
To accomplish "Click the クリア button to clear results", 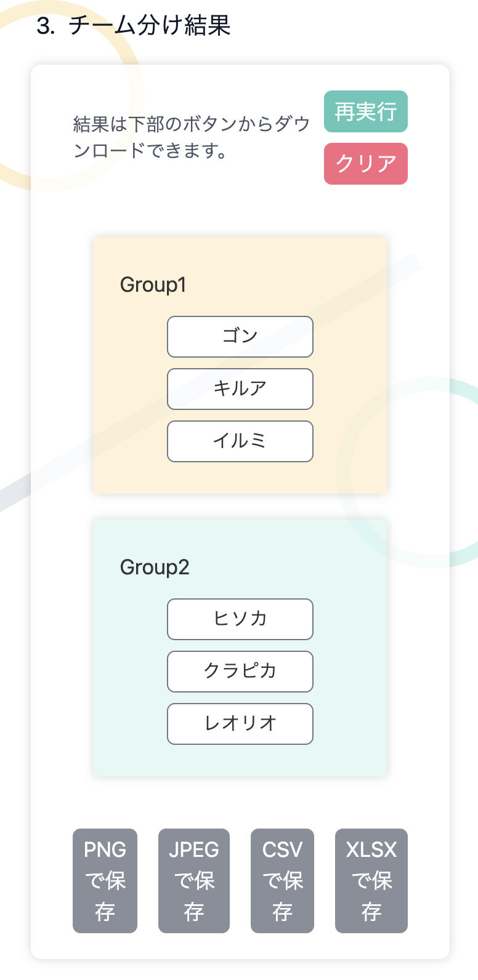I will 365,164.
